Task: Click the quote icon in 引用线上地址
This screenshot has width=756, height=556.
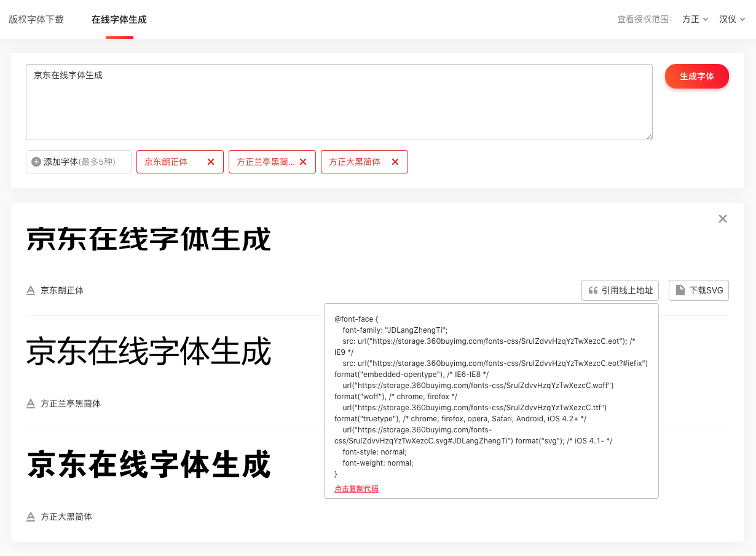Action: [593, 290]
